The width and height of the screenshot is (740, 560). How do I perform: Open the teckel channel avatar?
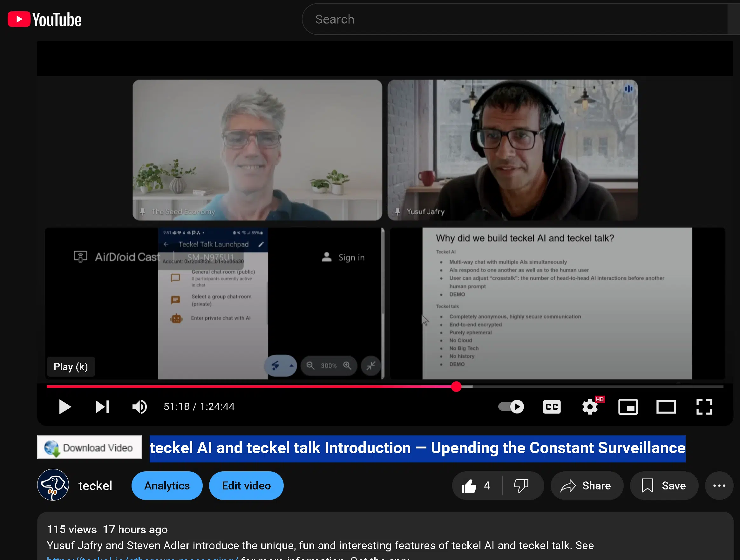pos(53,485)
